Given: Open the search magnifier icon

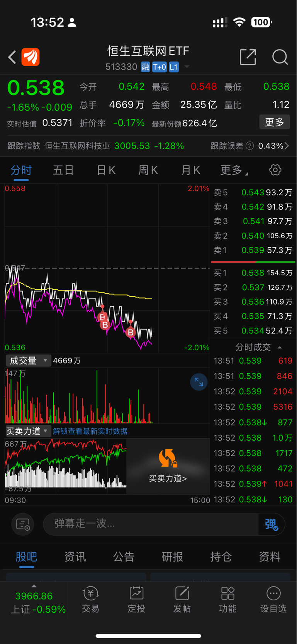Looking at the screenshot, I should (280, 57).
